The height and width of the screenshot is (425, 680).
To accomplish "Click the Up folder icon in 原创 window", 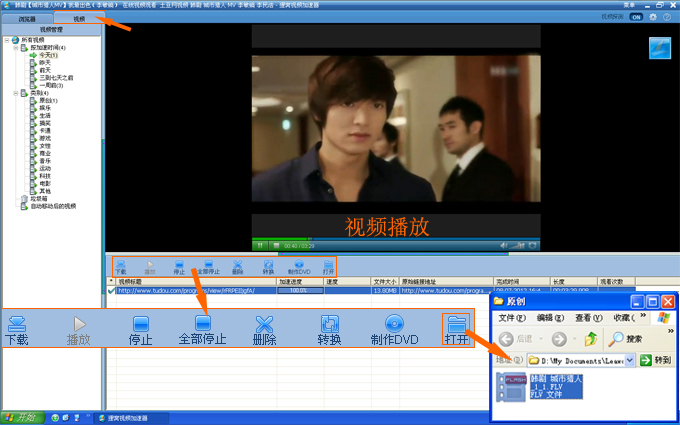I will (x=590, y=339).
